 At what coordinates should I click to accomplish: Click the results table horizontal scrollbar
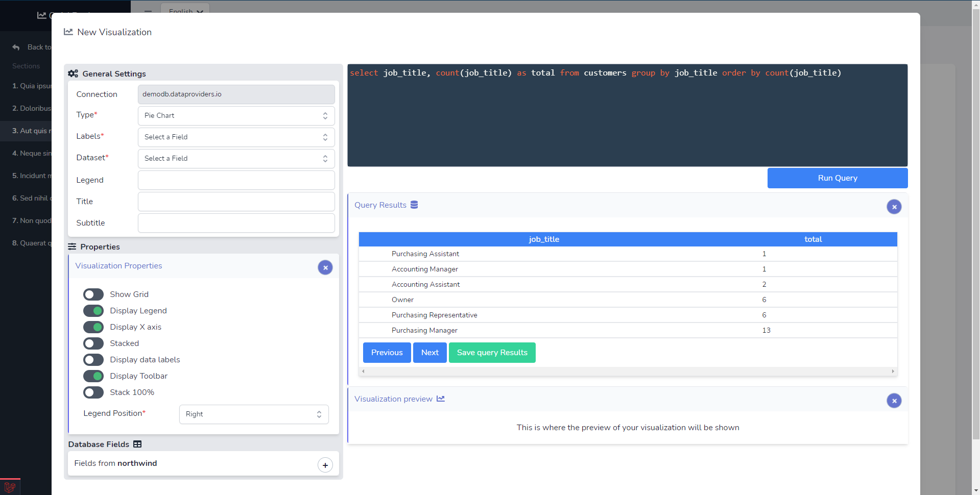pos(628,372)
